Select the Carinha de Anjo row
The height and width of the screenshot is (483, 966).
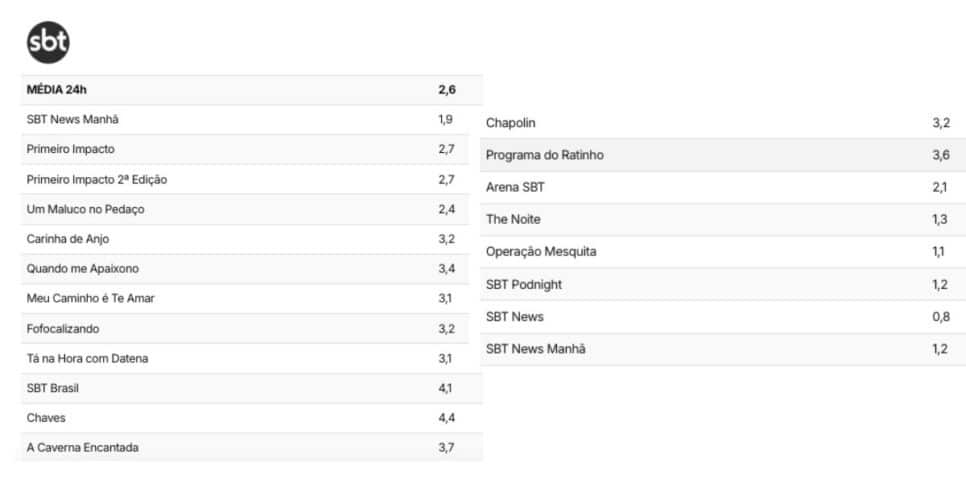point(252,239)
